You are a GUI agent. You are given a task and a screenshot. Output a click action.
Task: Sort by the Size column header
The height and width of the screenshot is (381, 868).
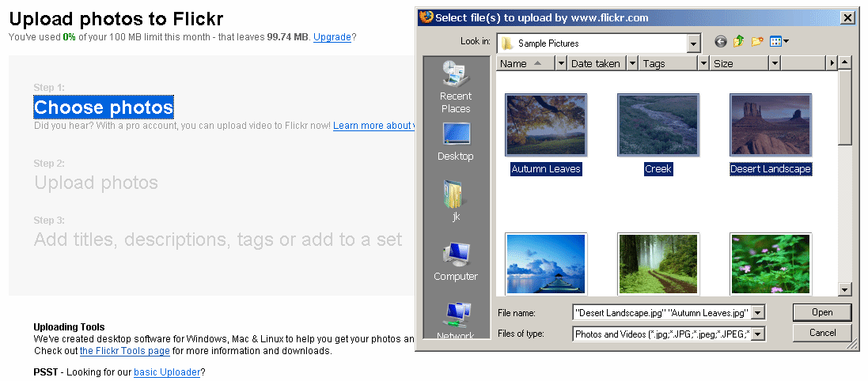click(x=740, y=63)
